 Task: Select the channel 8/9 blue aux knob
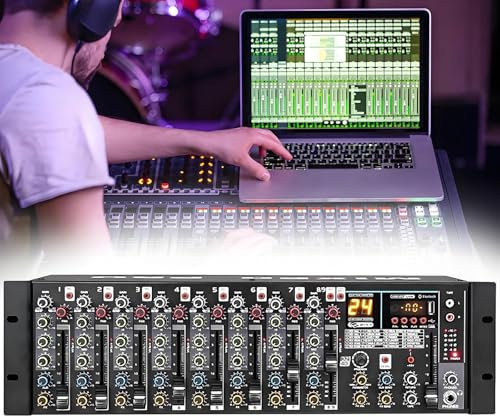click(313, 380)
